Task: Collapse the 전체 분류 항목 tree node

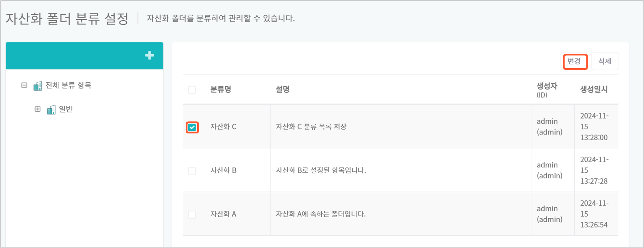Action: (x=24, y=85)
